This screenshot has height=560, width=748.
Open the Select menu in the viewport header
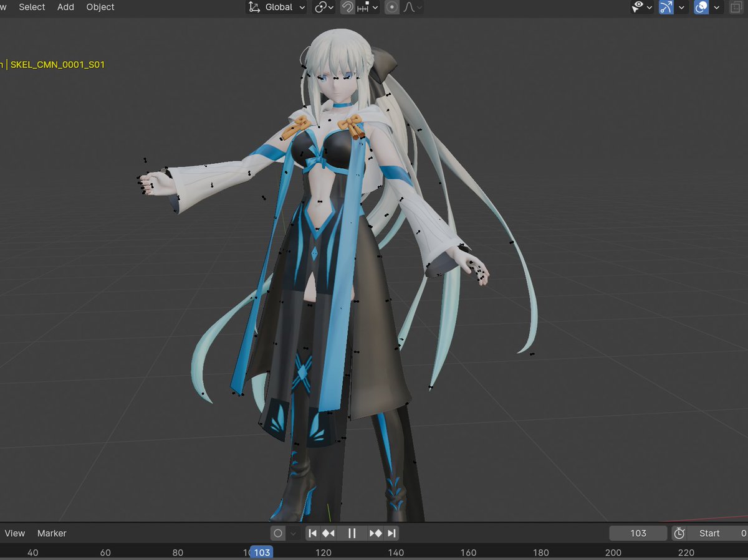[32, 7]
